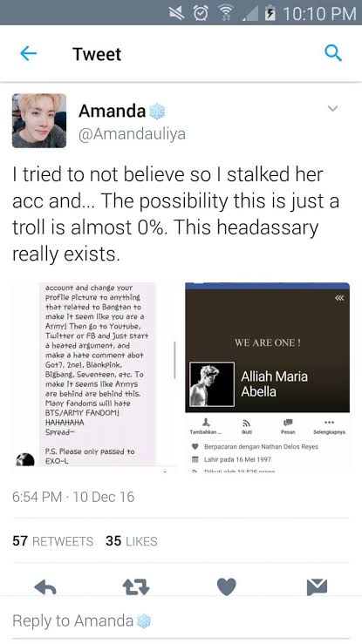Viewport: 362px width, 644px height.
Task: Open the chat message screenshot image
Action: coord(95,374)
